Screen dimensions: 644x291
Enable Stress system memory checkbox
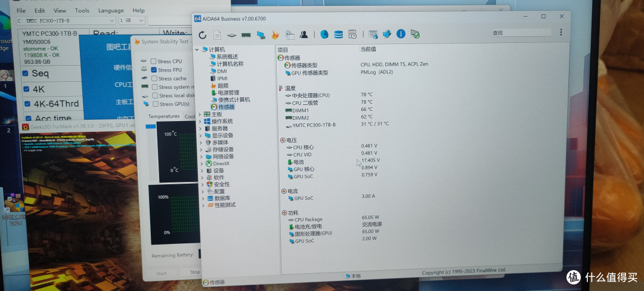tap(155, 87)
